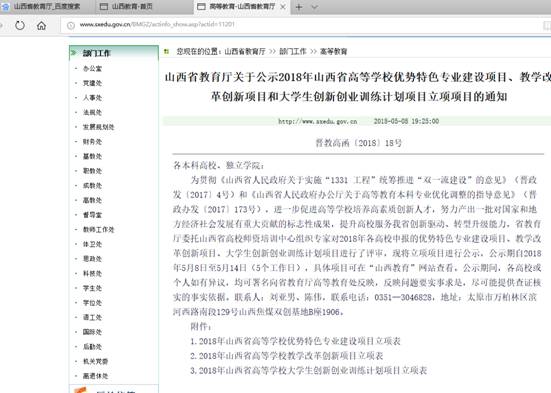Click site info icon in address bar
The image size is (551, 393).
[x=71, y=25]
